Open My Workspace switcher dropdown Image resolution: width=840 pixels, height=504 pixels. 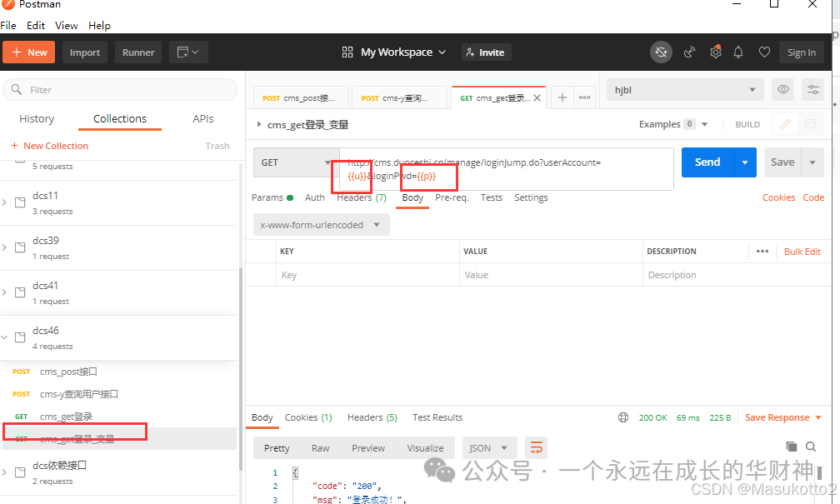click(393, 52)
